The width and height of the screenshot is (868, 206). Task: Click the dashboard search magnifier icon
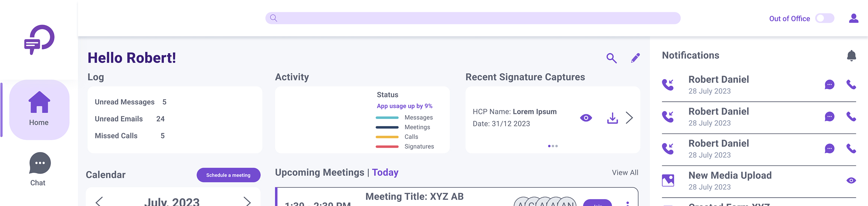[611, 58]
